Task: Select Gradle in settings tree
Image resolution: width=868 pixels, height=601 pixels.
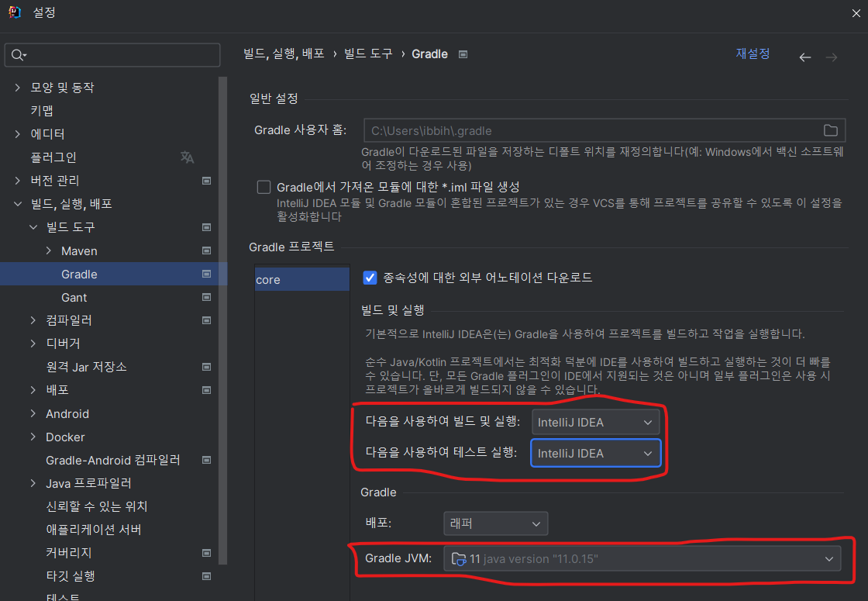Action: point(79,275)
